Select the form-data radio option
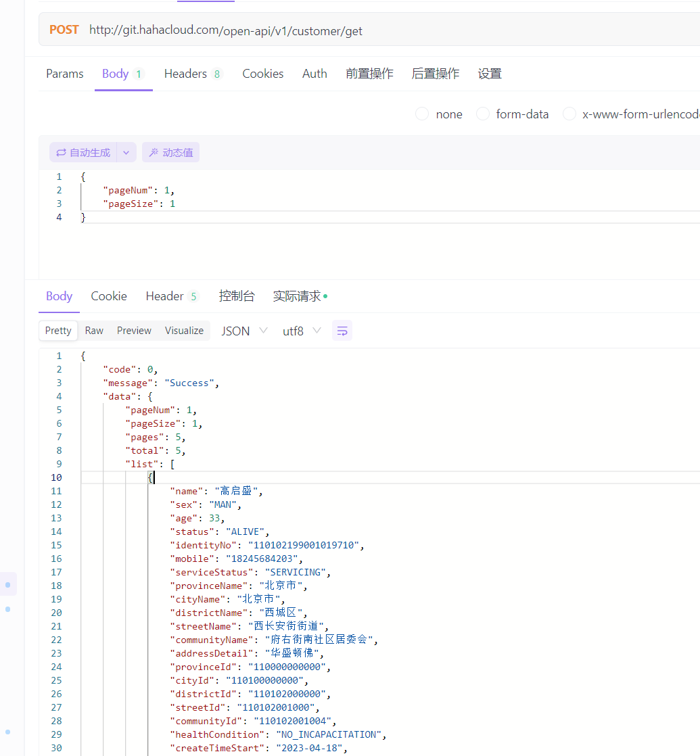This screenshot has height=756, width=700. (x=483, y=114)
